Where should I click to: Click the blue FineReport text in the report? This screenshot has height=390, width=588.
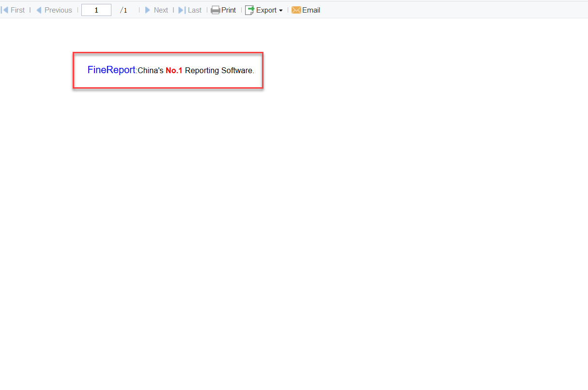point(111,70)
